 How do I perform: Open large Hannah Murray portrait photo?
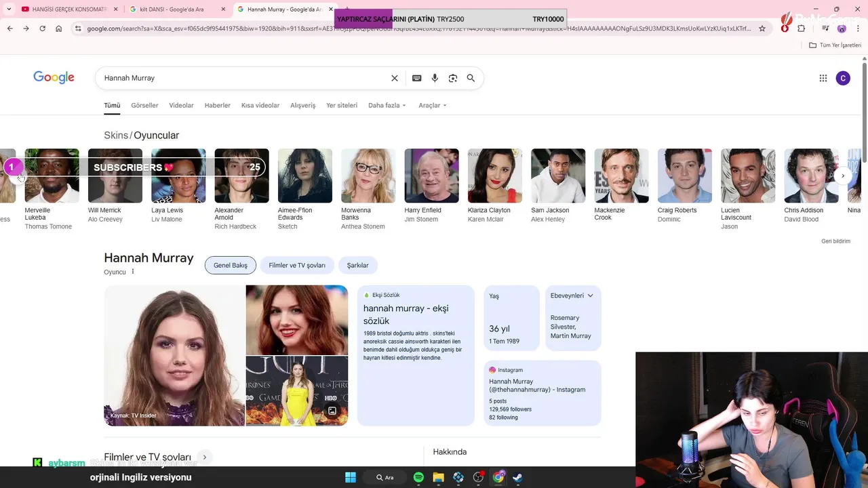174,355
